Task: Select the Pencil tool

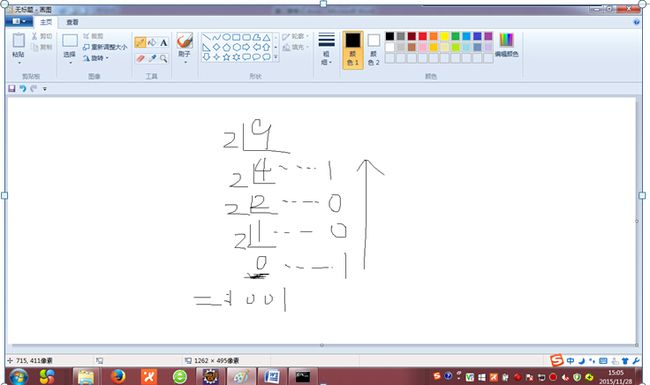Action: [x=140, y=42]
